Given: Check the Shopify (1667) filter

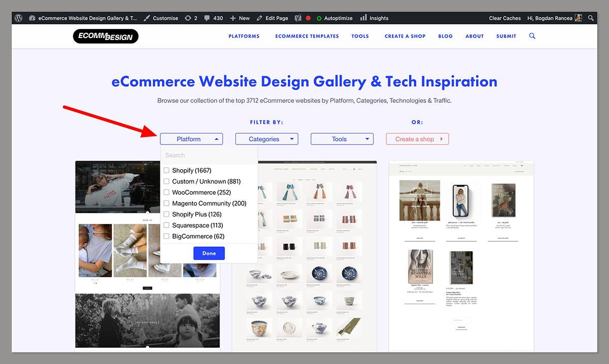Looking at the screenshot, I should (166, 170).
